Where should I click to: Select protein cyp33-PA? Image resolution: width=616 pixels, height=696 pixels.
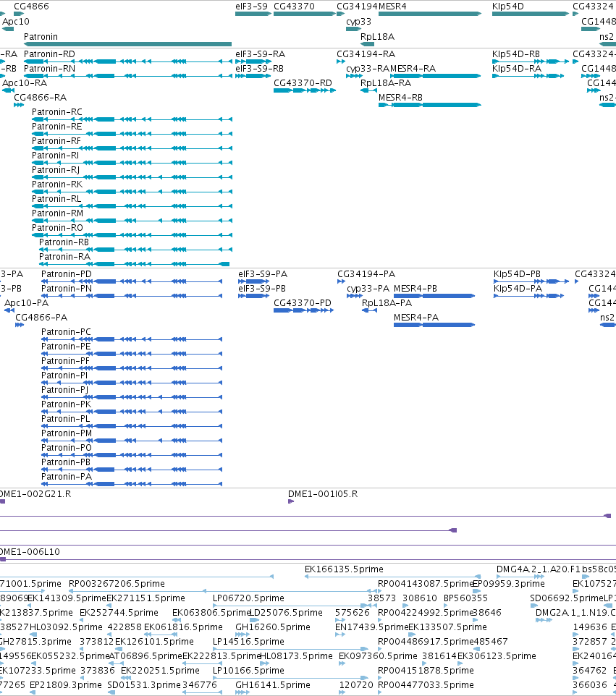355,296
